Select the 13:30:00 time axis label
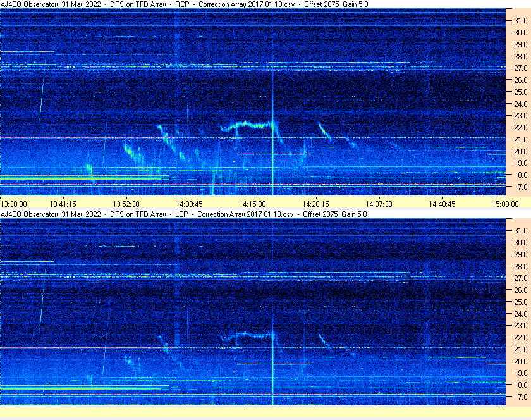The height and width of the screenshot is (420, 531). pyautogui.click(x=13, y=204)
